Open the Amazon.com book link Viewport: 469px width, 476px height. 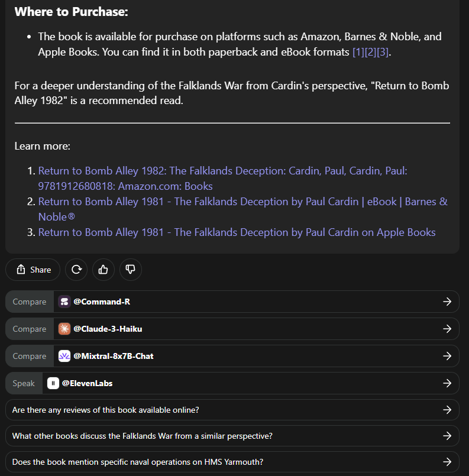tap(222, 171)
